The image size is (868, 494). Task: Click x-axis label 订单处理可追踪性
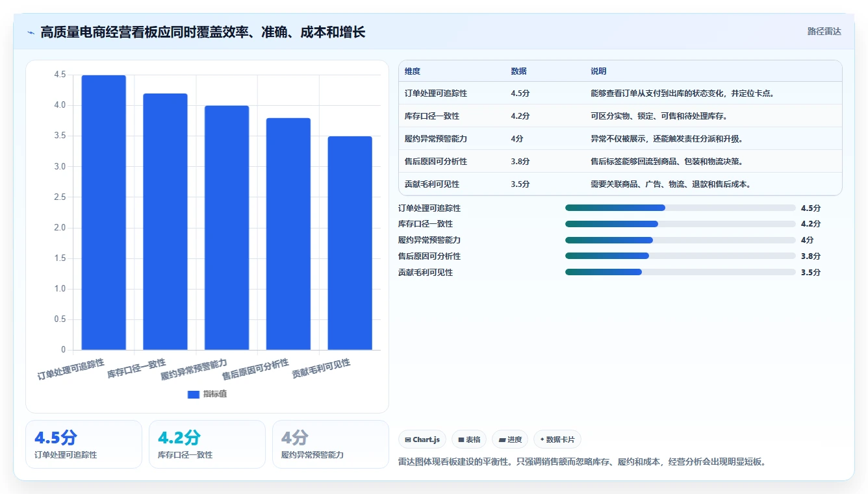tap(71, 369)
